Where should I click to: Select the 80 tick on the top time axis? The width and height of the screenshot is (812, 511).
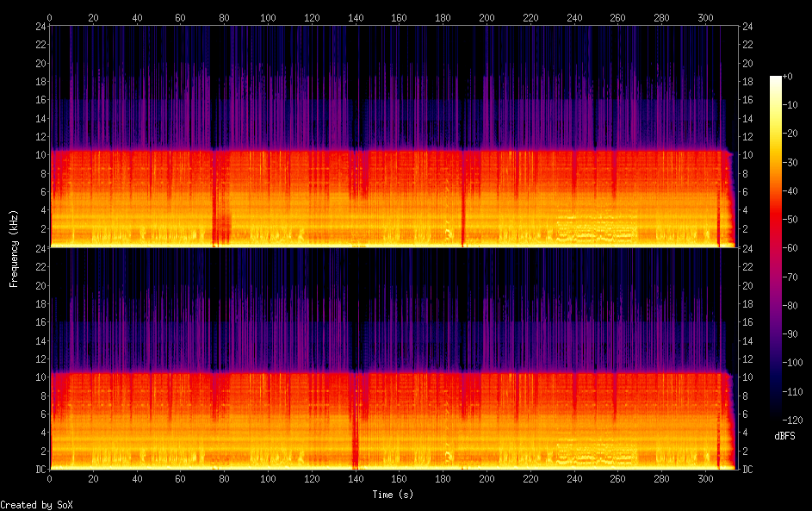tap(225, 16)
